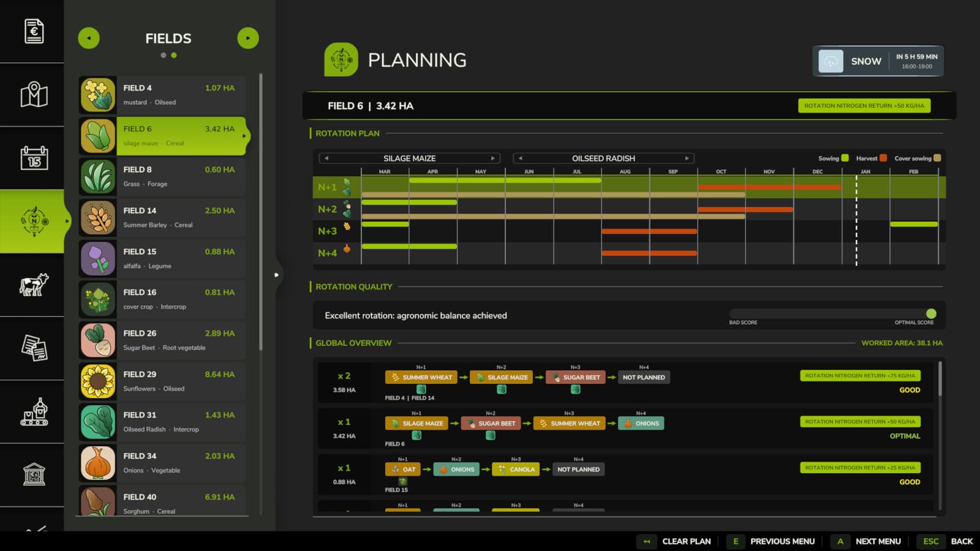Select the crop planning compass sidebar icon
The height and width of the screenshot is (551, 980).
34,221
